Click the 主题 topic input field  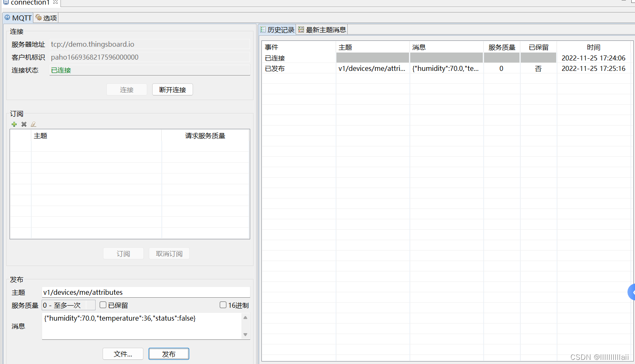point(146,292)
